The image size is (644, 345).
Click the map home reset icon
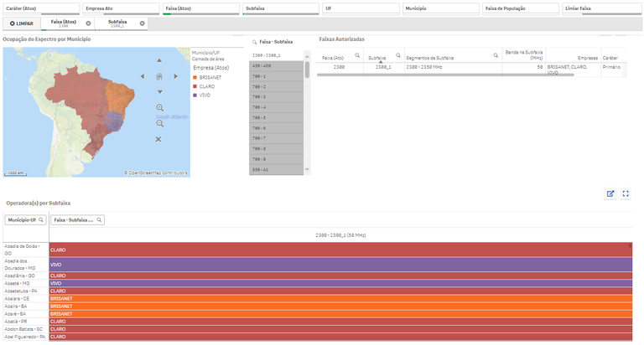(158, 76)
